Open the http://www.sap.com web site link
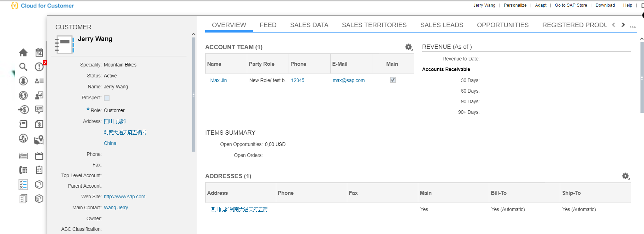Image resolution: width=644 pixels, height=234 pixels. (x=124, y=197)
